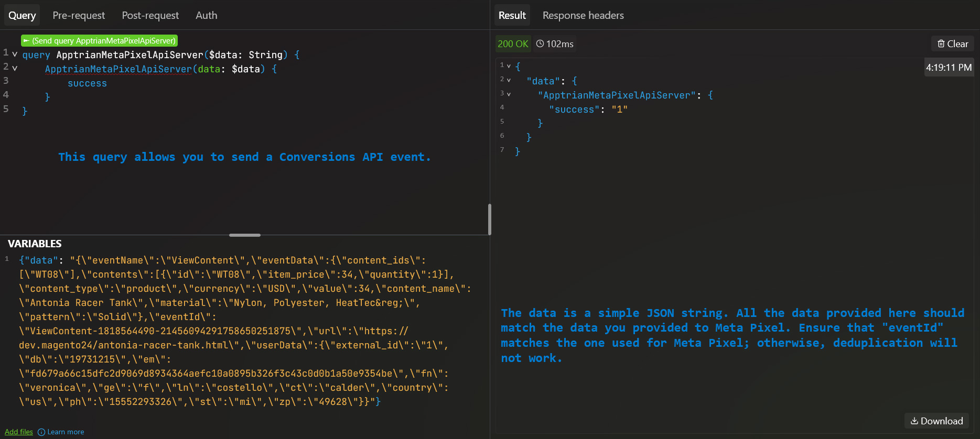This screenshot has width=980, height=439.
Task: Select the Result tab
Action: click(512, 15)
